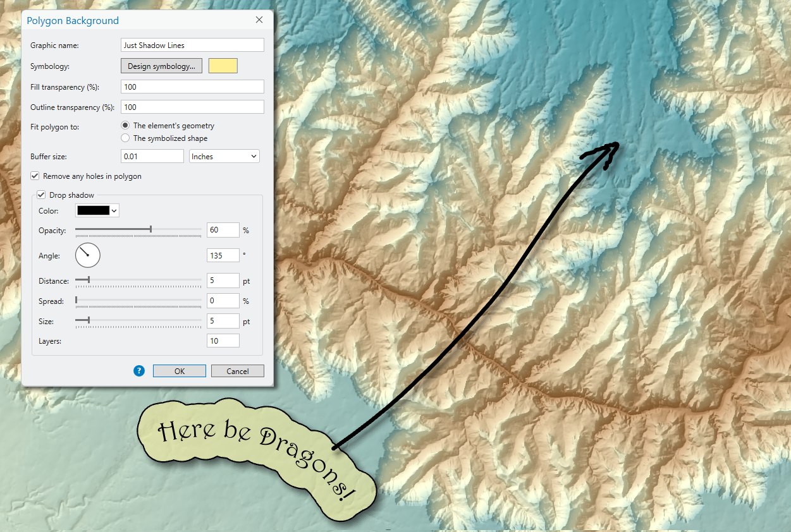Click the Size pt value box
791x532 pixels.
click(x=223, y=321)
